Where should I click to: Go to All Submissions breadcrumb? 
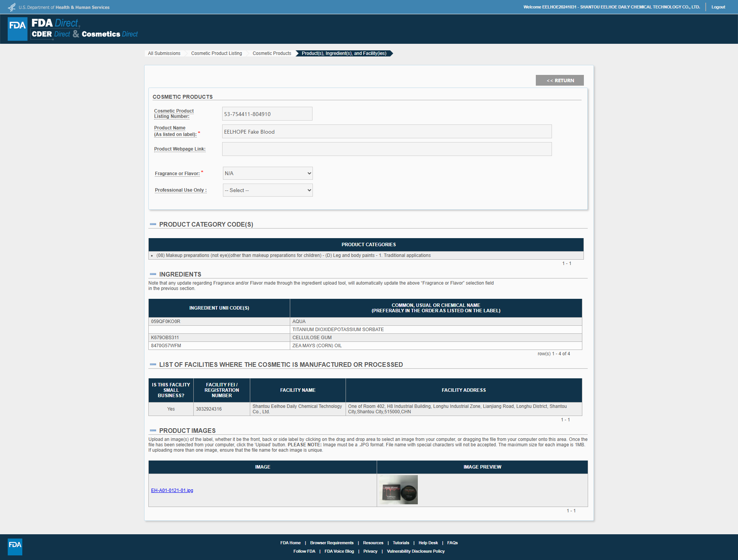click(164, 53)
